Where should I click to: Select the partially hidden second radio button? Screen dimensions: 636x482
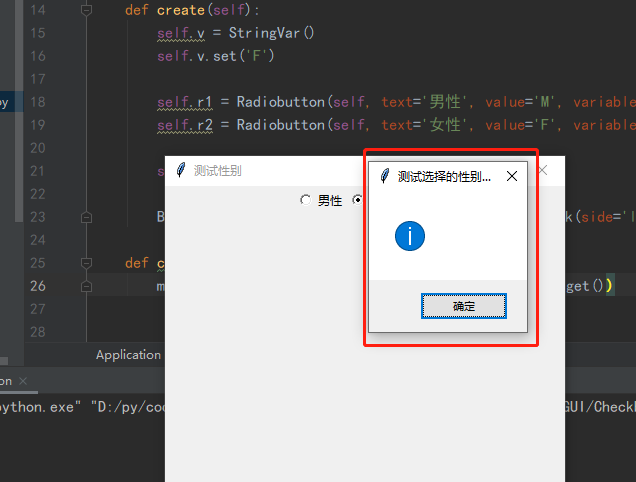pos(357,200)
